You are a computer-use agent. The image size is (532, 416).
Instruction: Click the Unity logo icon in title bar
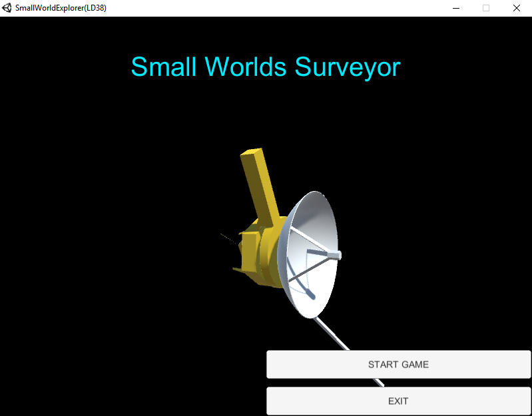[7, 8]
